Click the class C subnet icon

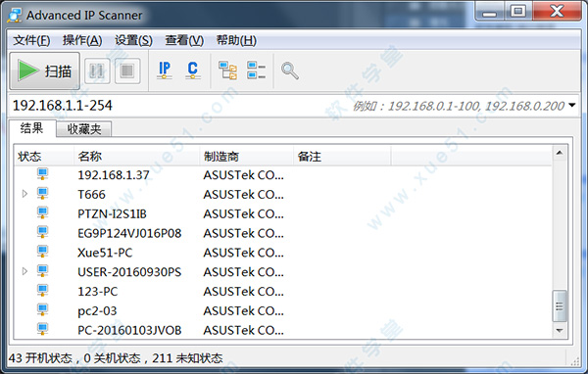(193, 70)
